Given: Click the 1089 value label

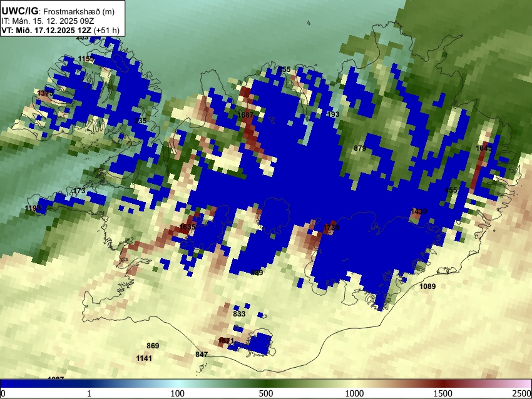Looking at the screenshot, I should tap(427, 286).
